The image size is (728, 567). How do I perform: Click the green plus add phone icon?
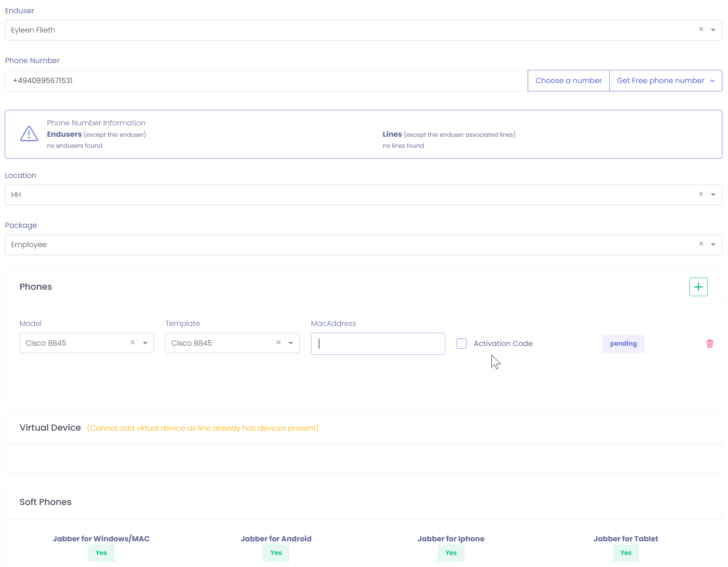pyautogui.click(x=698, y=287)
